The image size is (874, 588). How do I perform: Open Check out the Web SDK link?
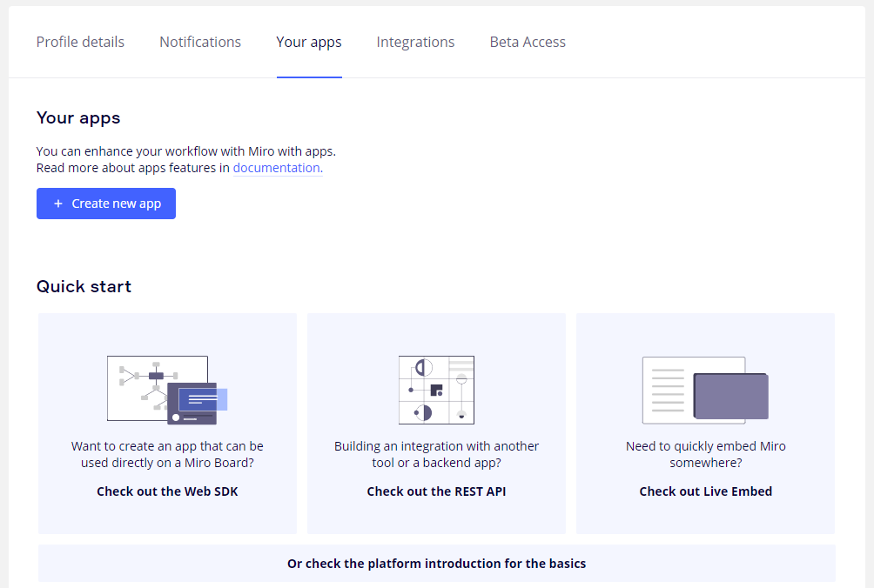pos(167,491)
